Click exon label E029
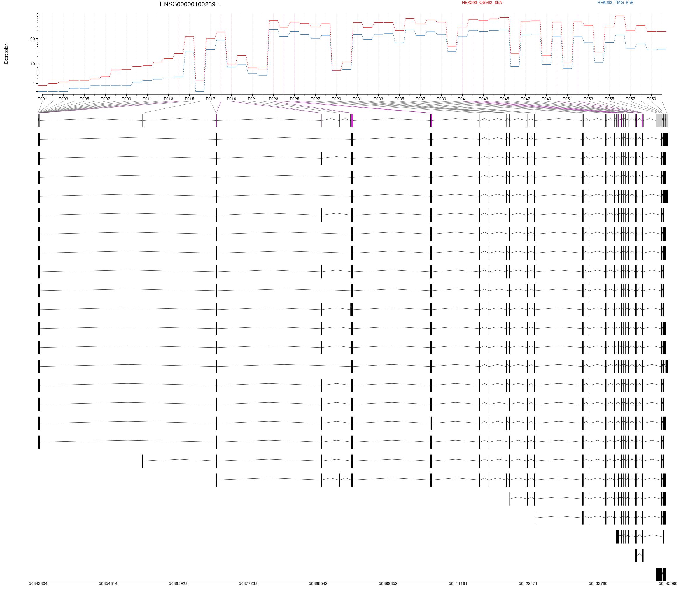 336,99
